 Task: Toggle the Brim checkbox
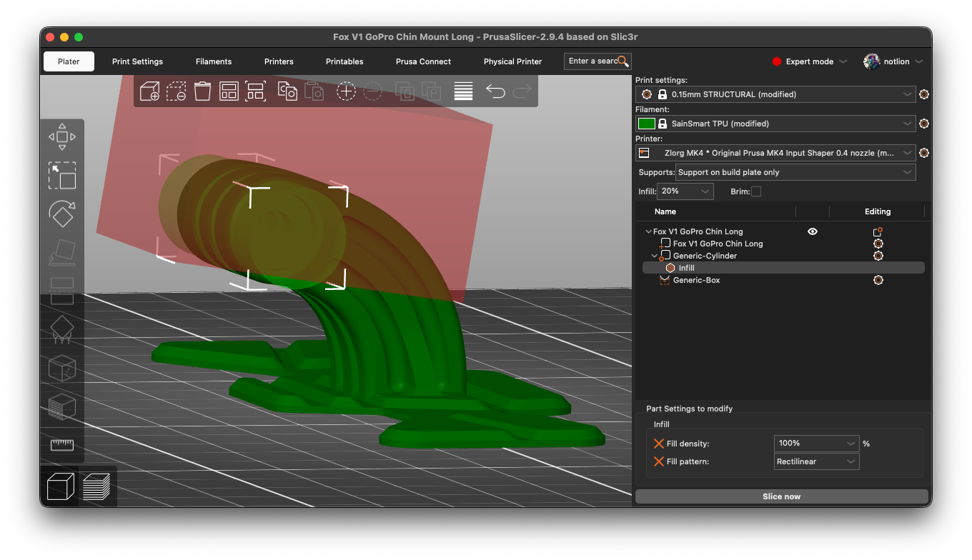[x=756, y=191]
